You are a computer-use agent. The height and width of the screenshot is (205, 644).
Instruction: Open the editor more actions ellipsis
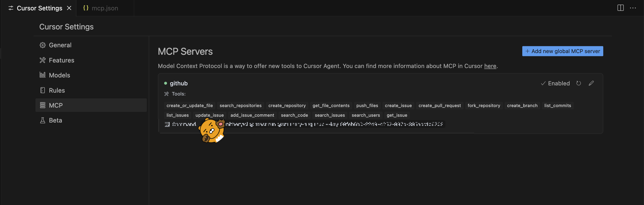(x=633, y=8)
